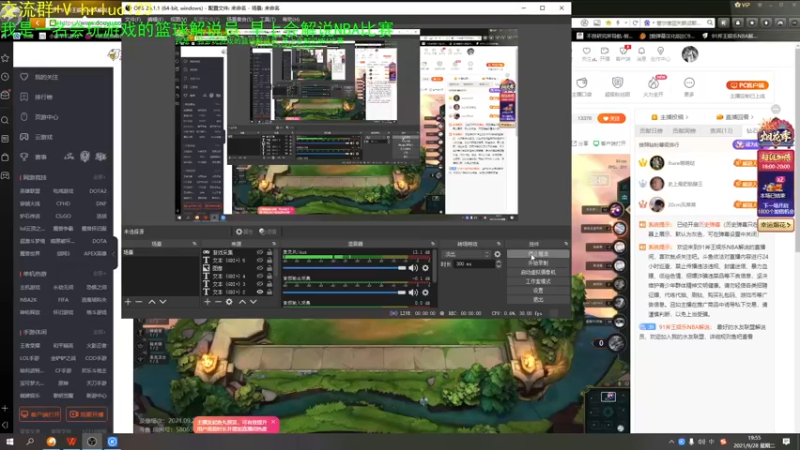Pop out the scenes dock via header icon
This screenshot has width=800, height=450.
pos(194,244)
